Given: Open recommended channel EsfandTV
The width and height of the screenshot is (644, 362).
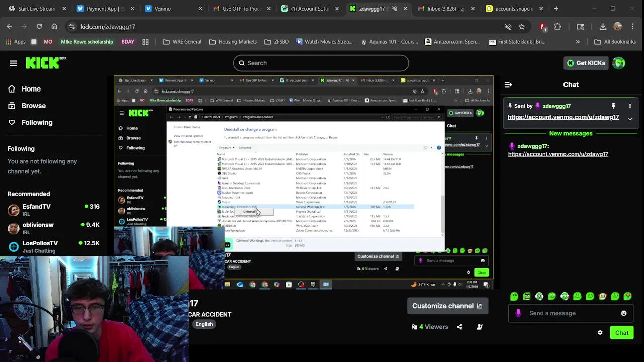Looking at the screenshot, I should pyautogui.click(x=53, y=210).
